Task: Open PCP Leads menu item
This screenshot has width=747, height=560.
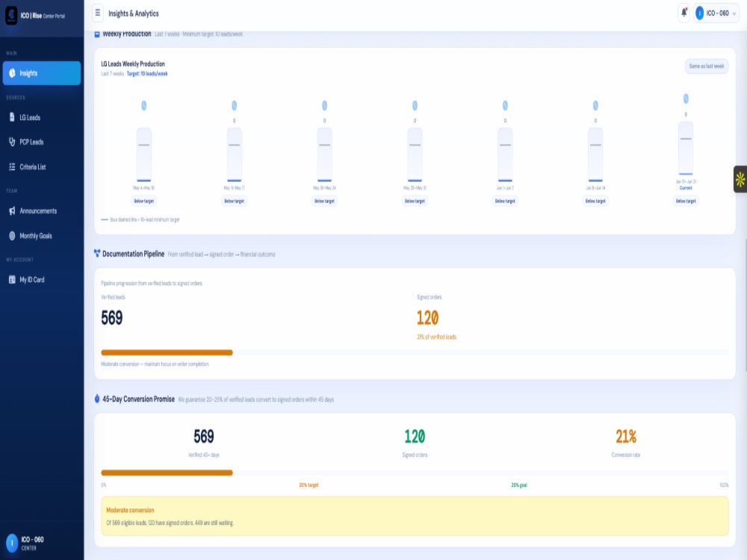Action: coord(42,142)
